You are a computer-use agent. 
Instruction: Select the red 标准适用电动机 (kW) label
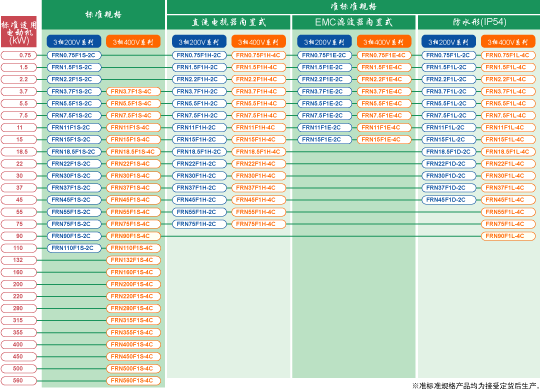(x=19, y=31)
